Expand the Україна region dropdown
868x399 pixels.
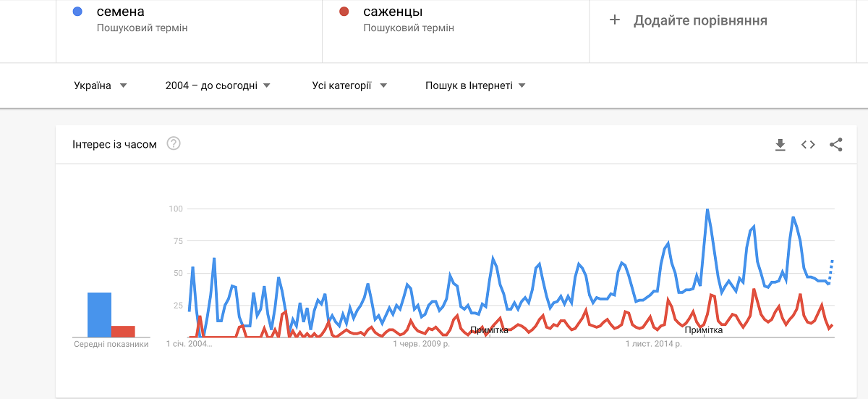(x=101, y=85)
